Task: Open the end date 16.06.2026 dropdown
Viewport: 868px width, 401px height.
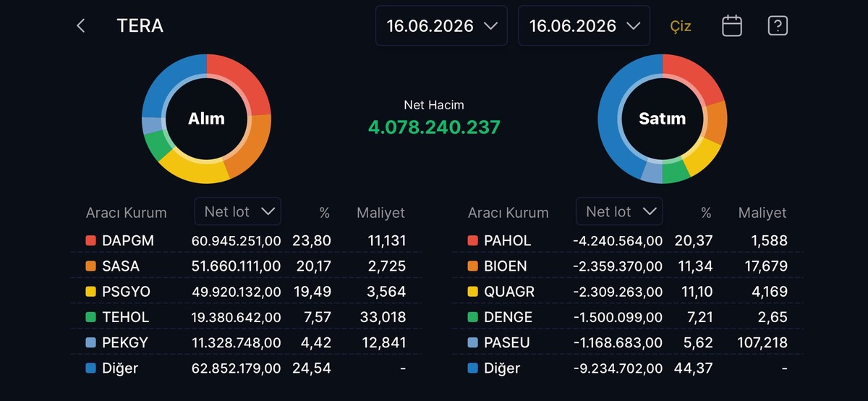Action: click(584, 26)
